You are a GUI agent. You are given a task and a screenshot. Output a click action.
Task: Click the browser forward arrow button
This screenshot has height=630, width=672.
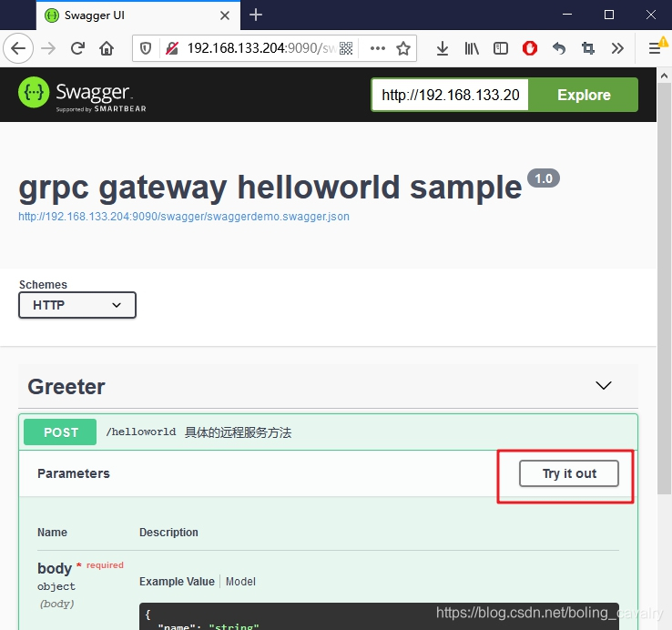(48, 48)
